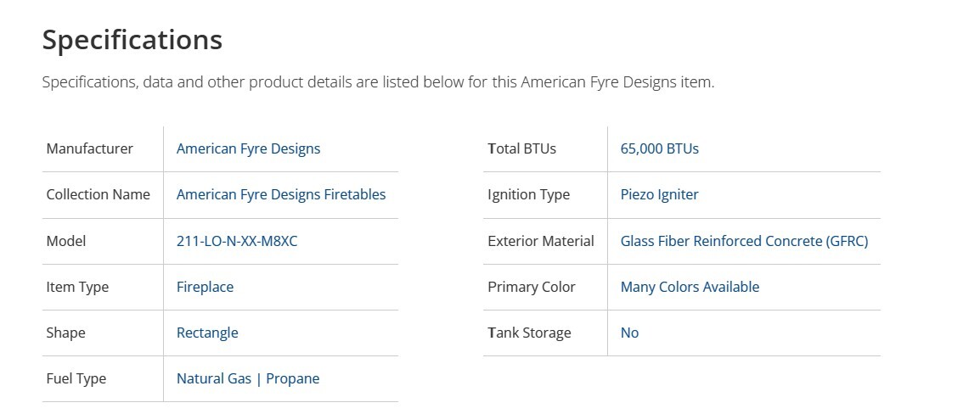
Task: Click the Total BTUs row label
Action: point(521,148)
